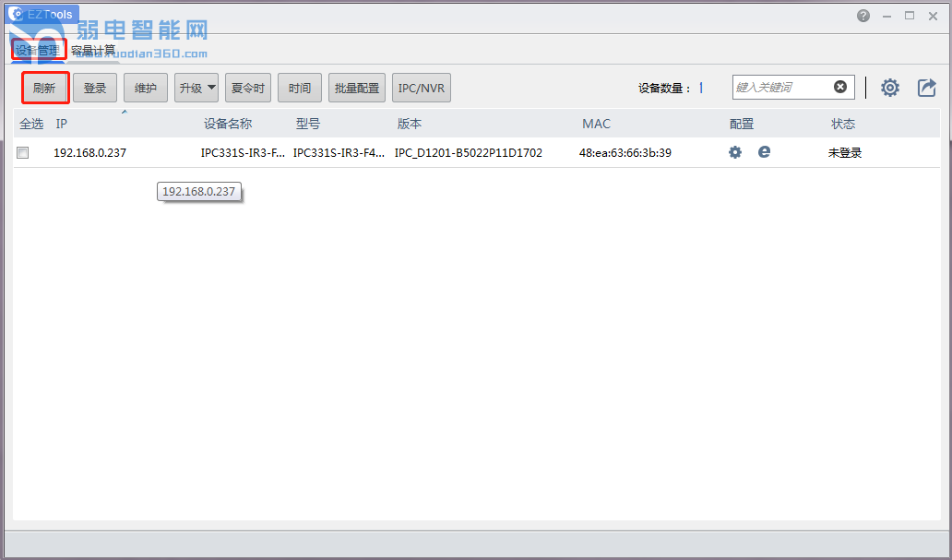952x560 pixels.
Task: Click the 批量配置 batch config button
Action: [357, 89]
